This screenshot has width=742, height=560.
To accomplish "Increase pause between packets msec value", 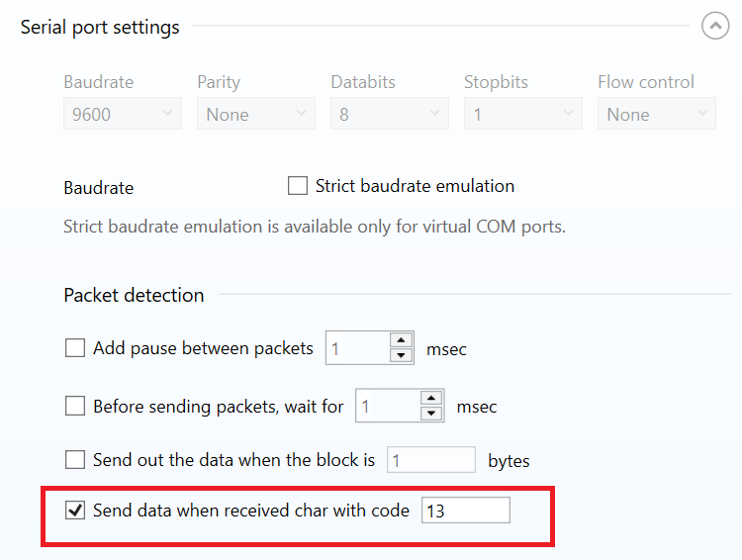I will point(401,341).
